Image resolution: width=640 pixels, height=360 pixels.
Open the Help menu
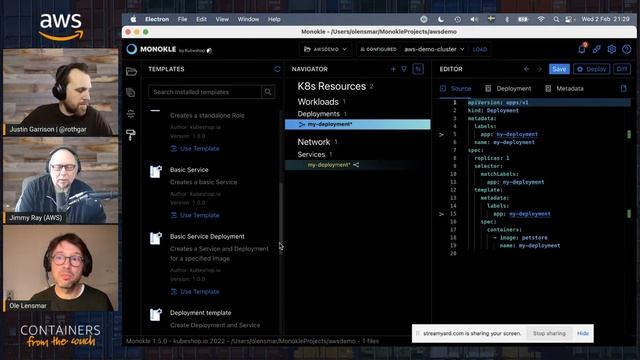(274, 19)
